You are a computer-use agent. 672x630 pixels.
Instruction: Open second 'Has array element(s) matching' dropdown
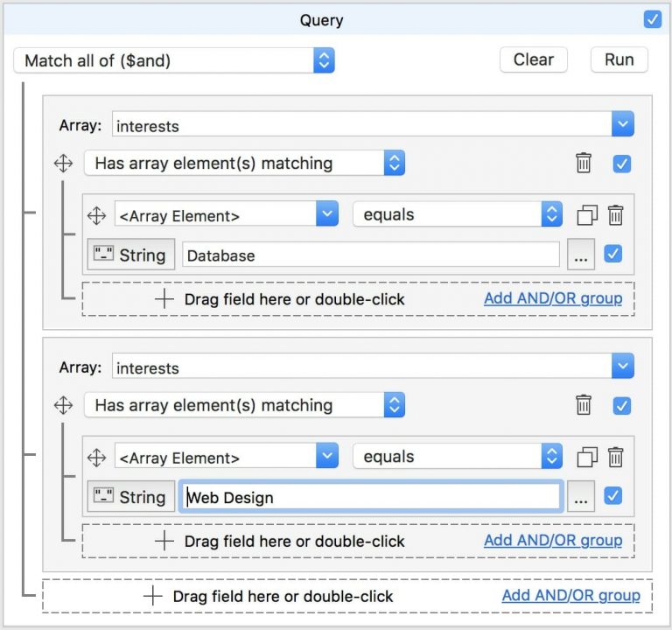(394, 406)
